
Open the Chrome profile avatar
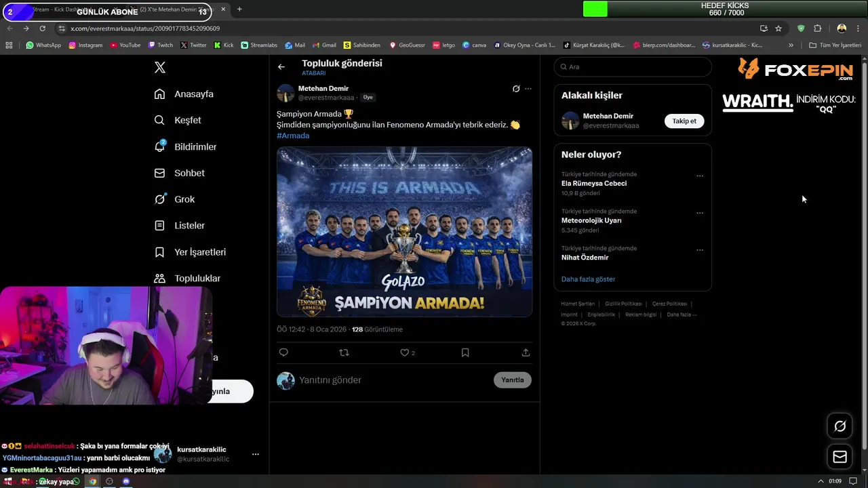842,28
